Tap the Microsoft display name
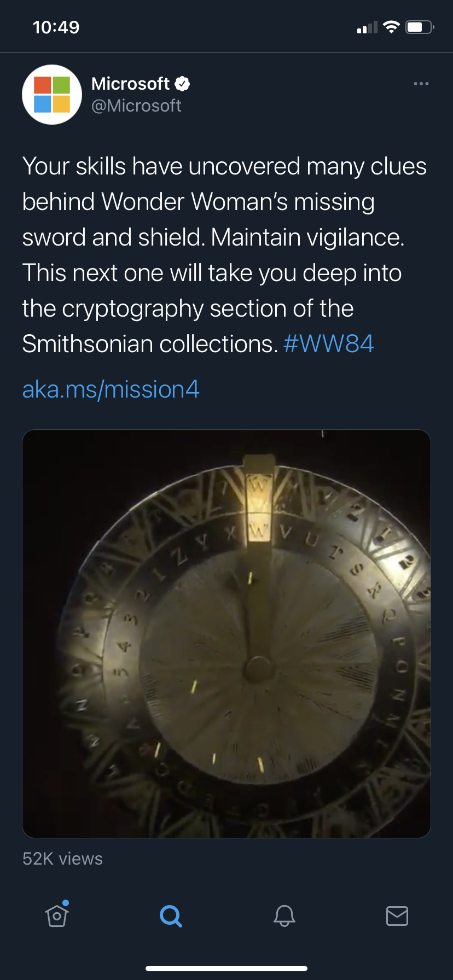 [130, 84]
